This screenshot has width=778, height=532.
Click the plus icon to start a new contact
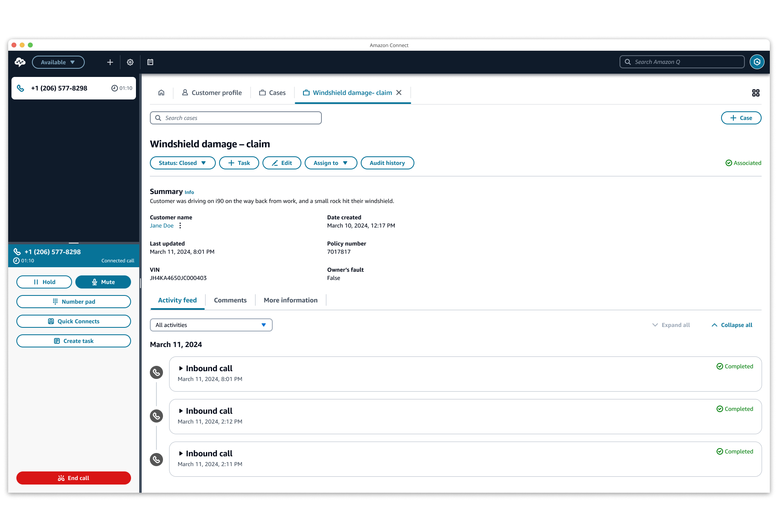109,62
